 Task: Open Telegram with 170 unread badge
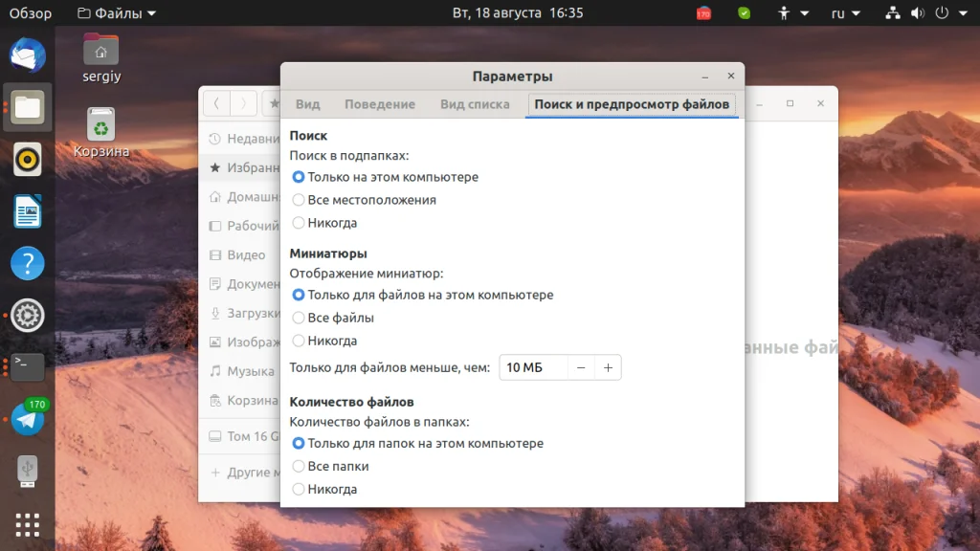tap(28, 419)
